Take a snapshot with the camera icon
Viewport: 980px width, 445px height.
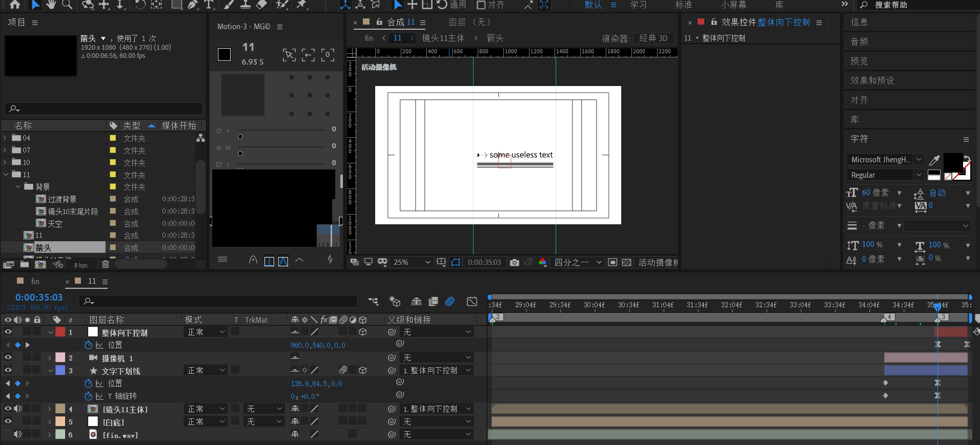515,262
